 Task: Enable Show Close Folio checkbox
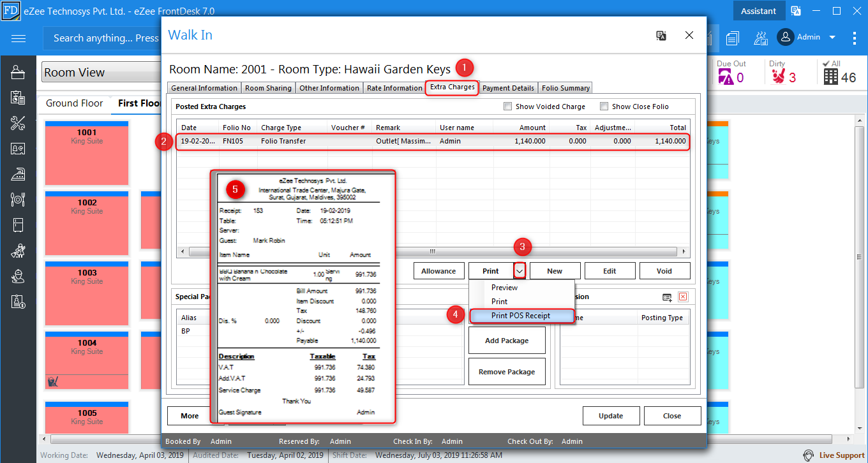tap(604, 107)
